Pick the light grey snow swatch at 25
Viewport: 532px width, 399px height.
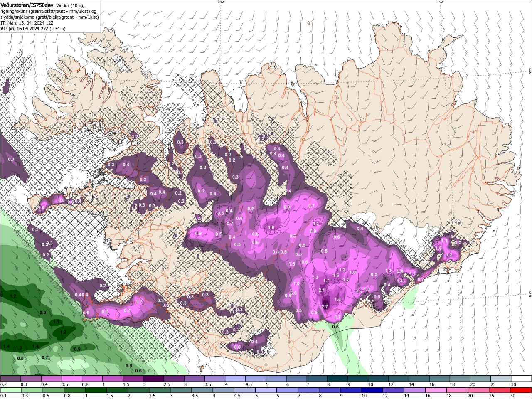501,379
